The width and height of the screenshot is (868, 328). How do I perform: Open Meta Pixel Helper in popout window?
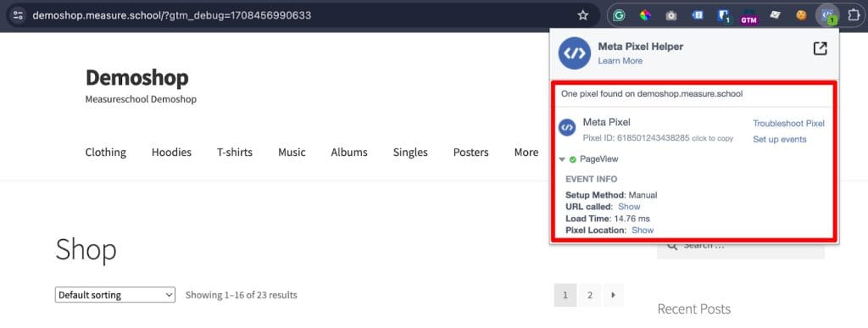click(x=820, y=48)
